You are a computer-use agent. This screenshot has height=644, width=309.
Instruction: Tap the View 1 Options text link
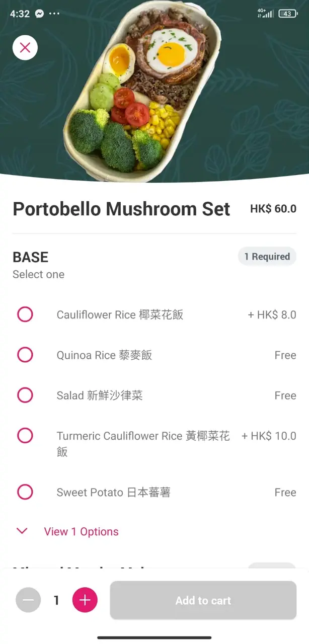(x=82, y=532)
